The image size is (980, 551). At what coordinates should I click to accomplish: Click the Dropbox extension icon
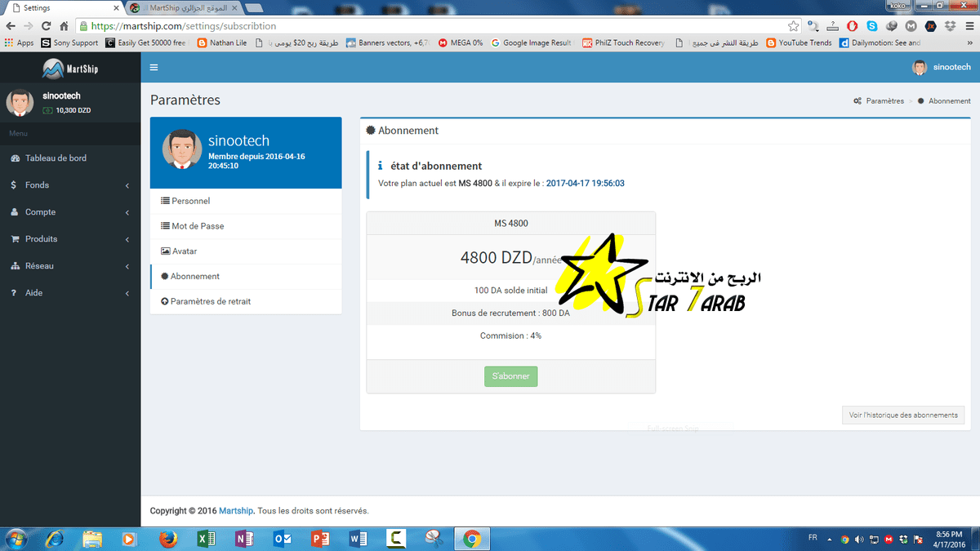tap(948, 26)
